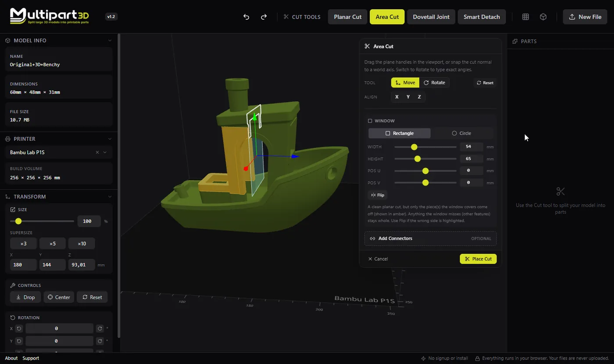
Task: Open the Support link
Action: [31, 358]
